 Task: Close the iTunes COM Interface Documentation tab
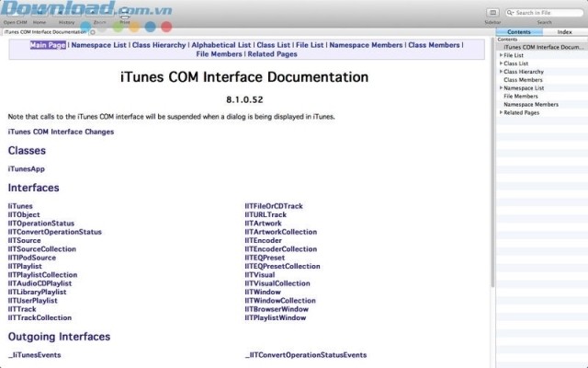point(93,31)
